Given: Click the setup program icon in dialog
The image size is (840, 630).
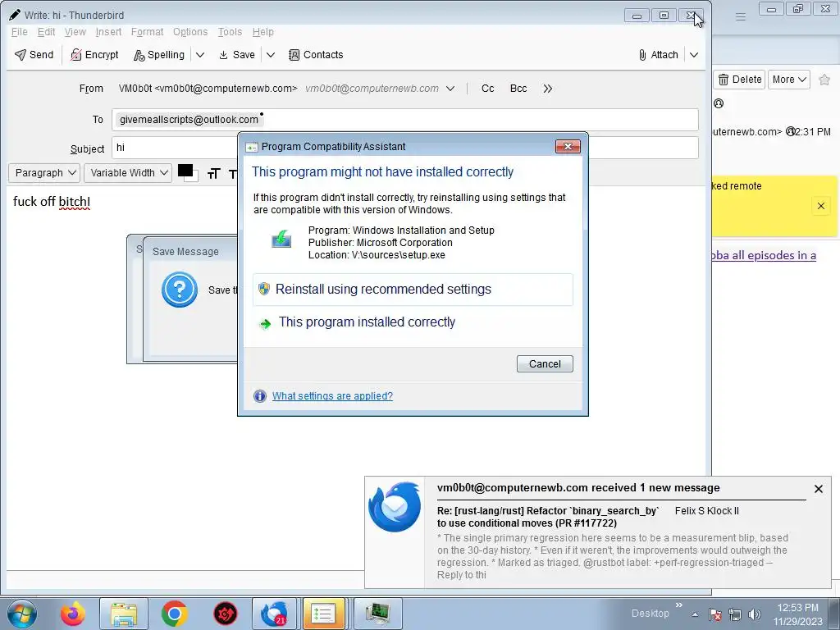Looking at the screenshot, I should pos(281,239).
